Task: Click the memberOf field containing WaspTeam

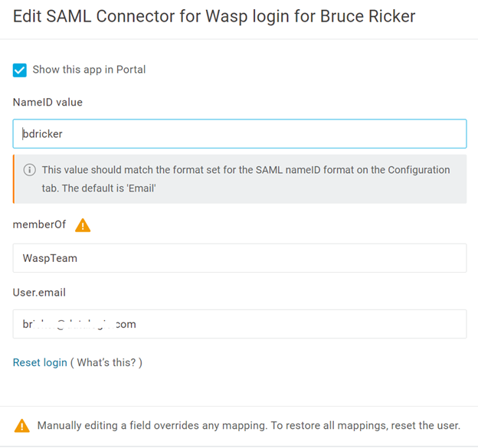Action: click(x=239, y=258)
